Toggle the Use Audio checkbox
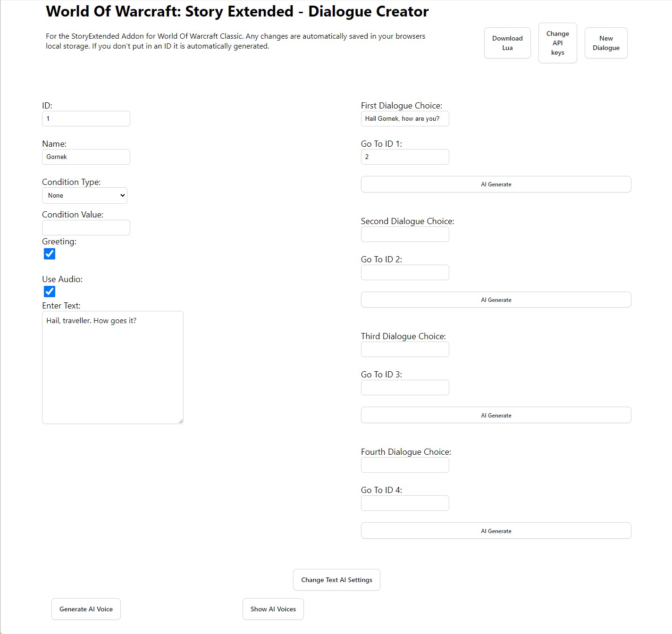Image resolution: width=672 pixels, height=634 pixels. coord(50,292)
